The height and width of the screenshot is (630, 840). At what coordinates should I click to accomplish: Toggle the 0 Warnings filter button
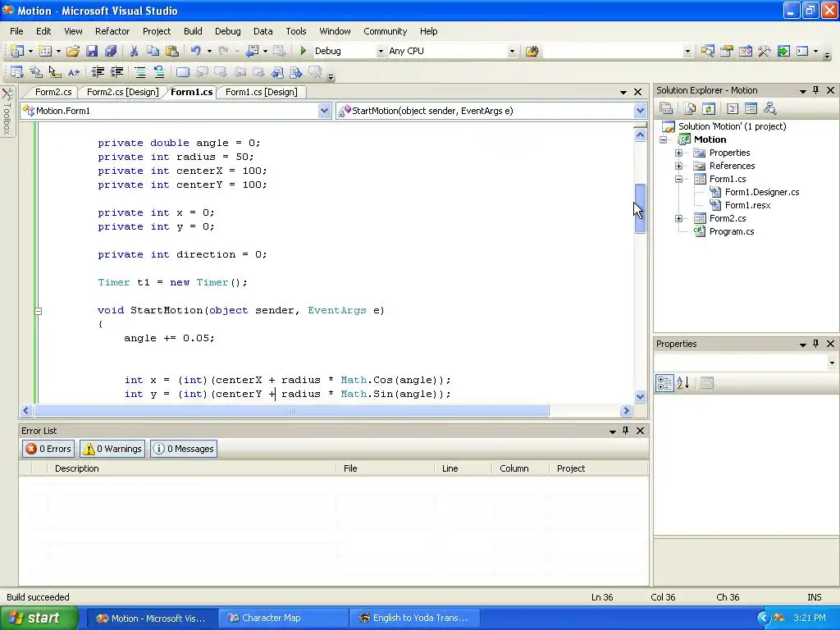(x=112, y=449)
